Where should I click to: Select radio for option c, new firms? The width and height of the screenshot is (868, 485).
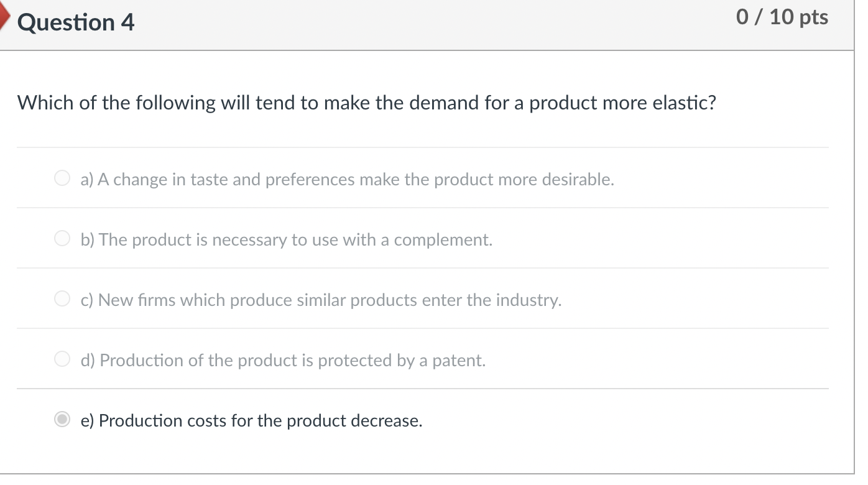coord(62,300)
